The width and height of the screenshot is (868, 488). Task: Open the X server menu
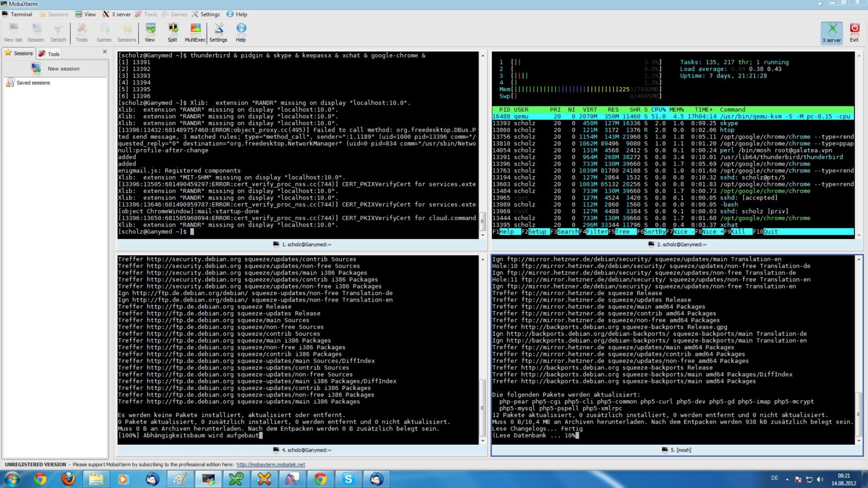click(117, 14)
